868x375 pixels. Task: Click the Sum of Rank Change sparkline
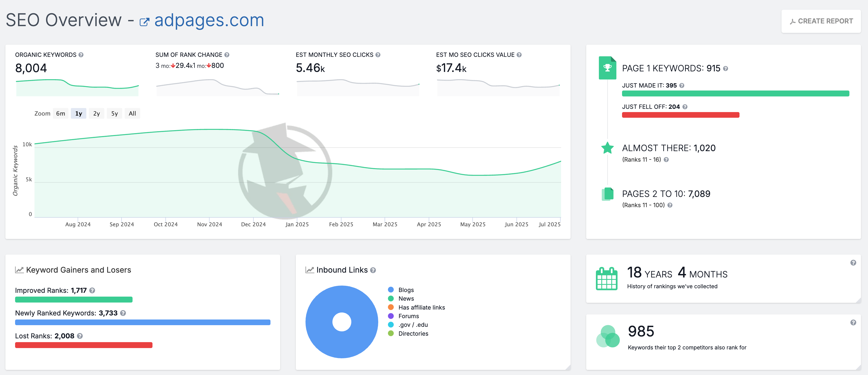[x=218, y=88]
